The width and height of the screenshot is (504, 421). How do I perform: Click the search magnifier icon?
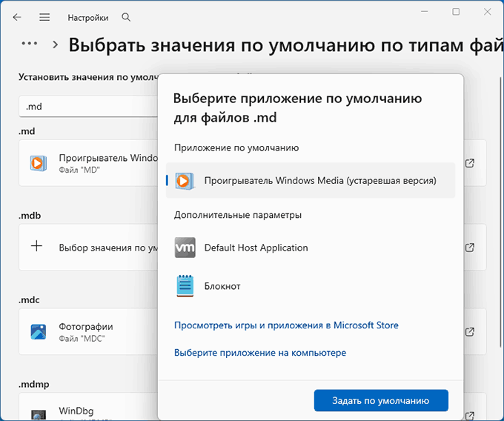pyautogui.click(x=126, y=17)
